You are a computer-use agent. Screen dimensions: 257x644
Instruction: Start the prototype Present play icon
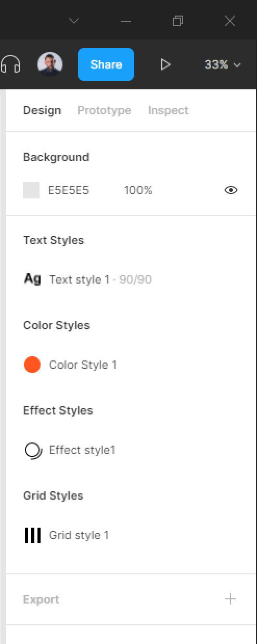click(x=165, y=64)
